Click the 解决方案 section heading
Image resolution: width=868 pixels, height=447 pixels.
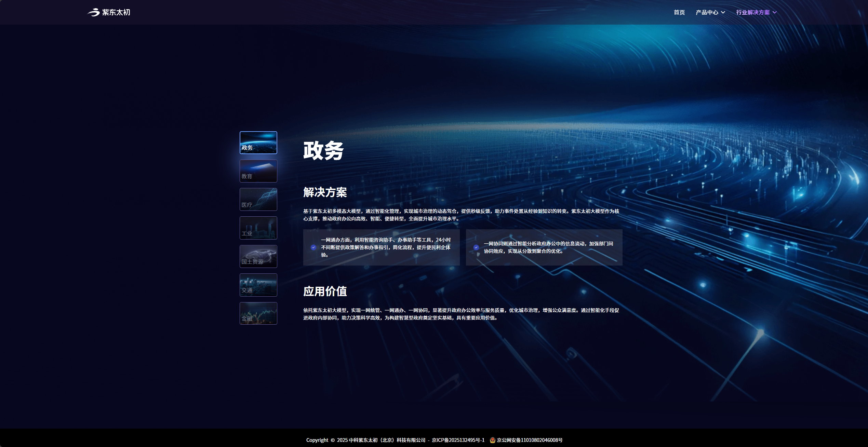coord(325,192)
